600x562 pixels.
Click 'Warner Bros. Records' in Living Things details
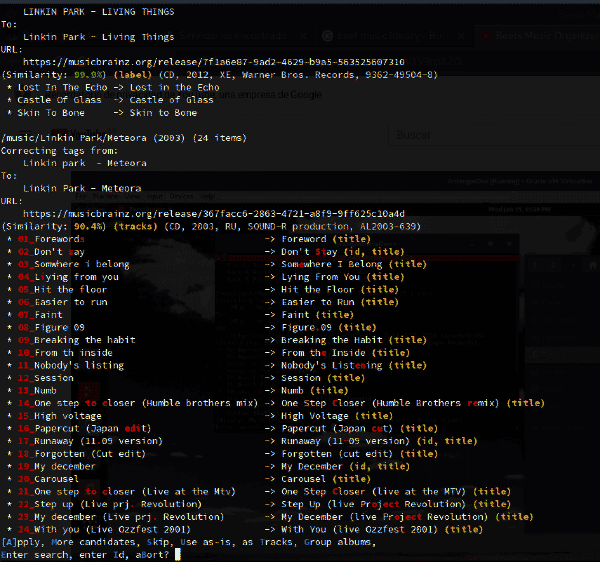[x=300, y=75]
